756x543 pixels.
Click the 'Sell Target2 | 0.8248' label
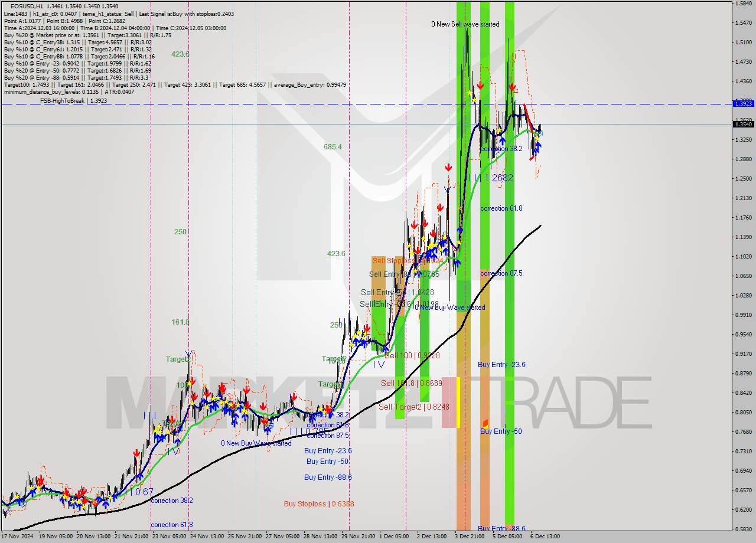414,407
